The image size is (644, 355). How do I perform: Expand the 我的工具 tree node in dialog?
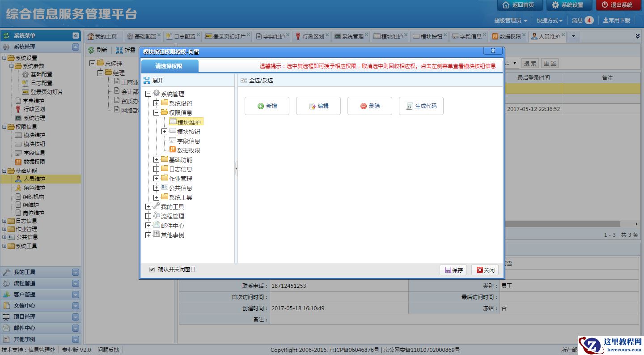[148, 207]
